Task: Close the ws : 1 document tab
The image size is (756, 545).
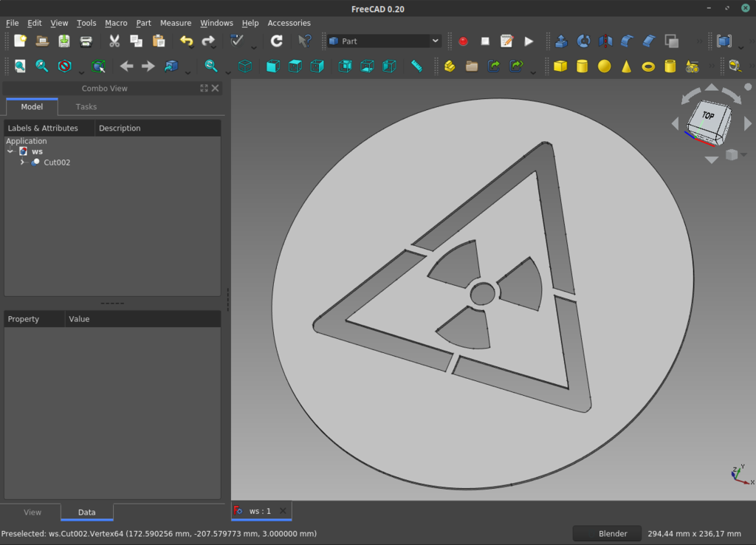Action: click(283, 511)
